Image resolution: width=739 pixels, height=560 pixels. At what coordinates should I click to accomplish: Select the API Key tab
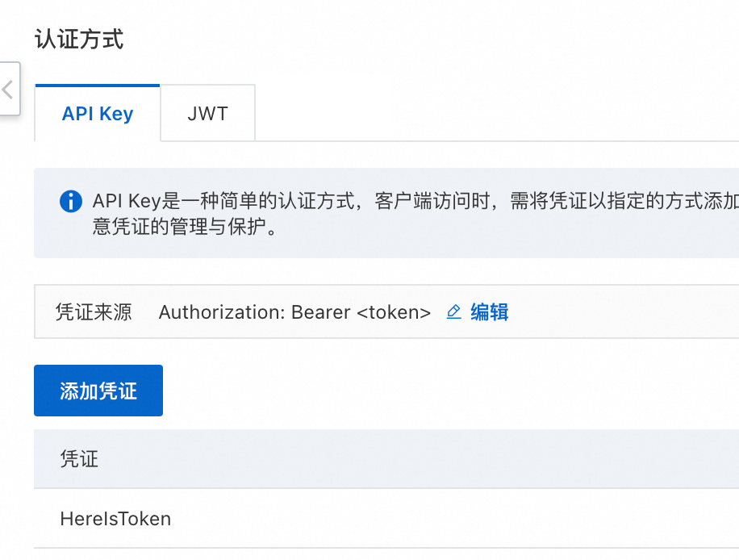point(98,113)
